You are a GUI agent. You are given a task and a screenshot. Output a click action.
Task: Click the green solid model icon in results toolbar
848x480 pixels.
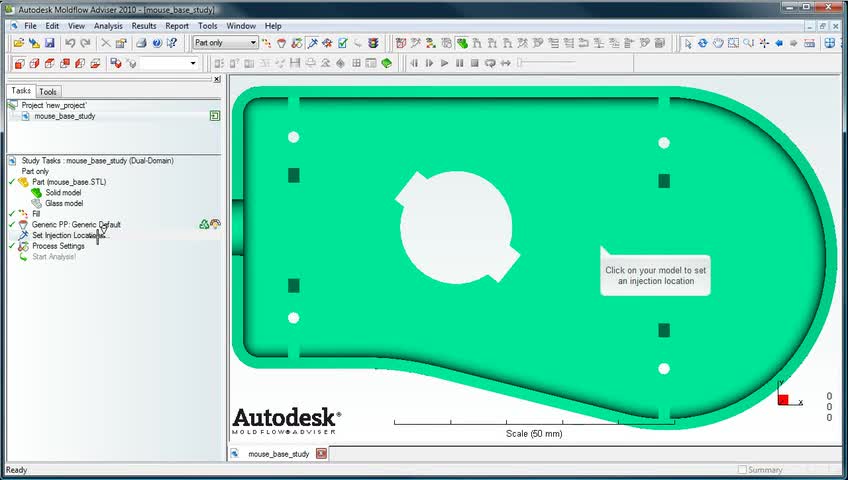pos(461,43)
